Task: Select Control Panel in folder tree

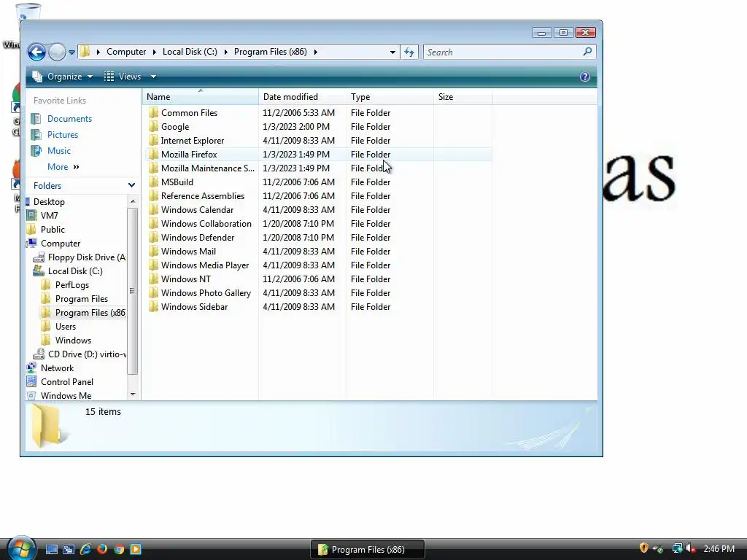Action: pos(66,382)
